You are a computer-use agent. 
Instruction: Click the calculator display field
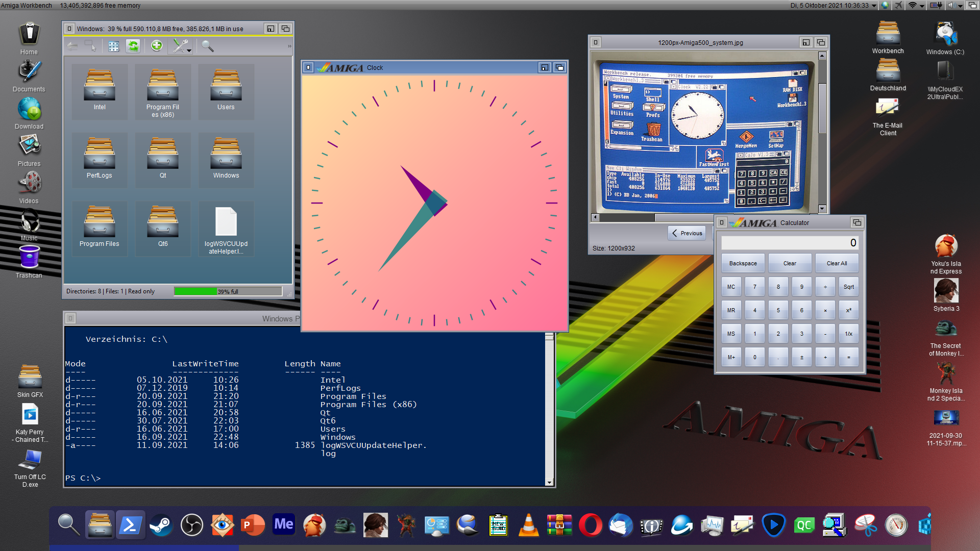click(790, 243)
